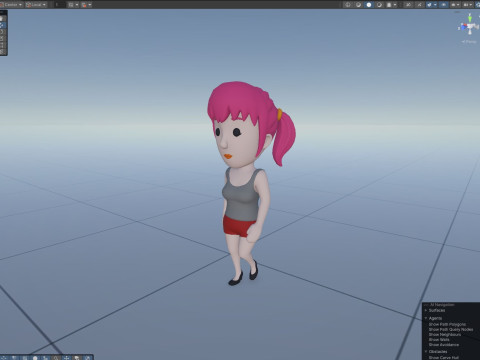Toggle scene lighting in the scene toolbar

coord(408,5)
